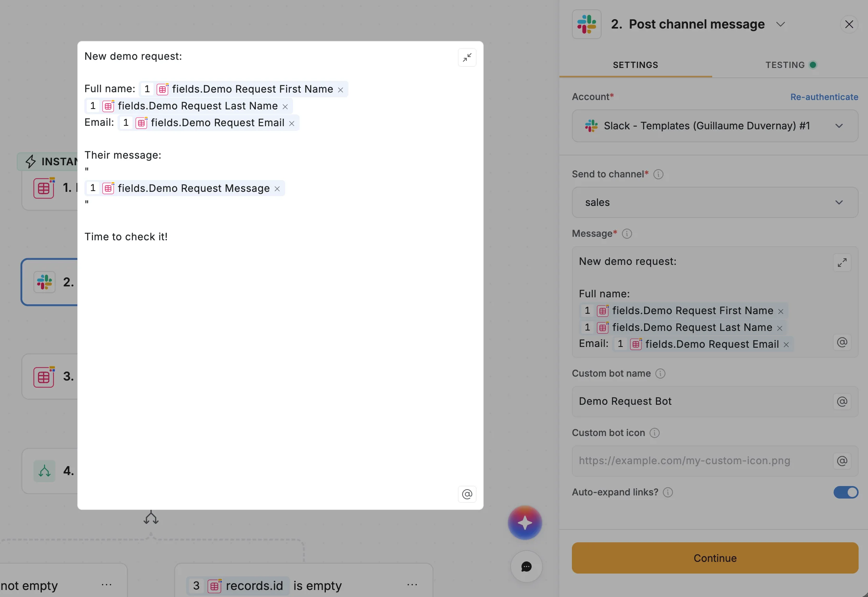Click the @ icon in the large message editor
Image resolution: width=868 pixels, height=597 pixels.
(x=467, y=494)
